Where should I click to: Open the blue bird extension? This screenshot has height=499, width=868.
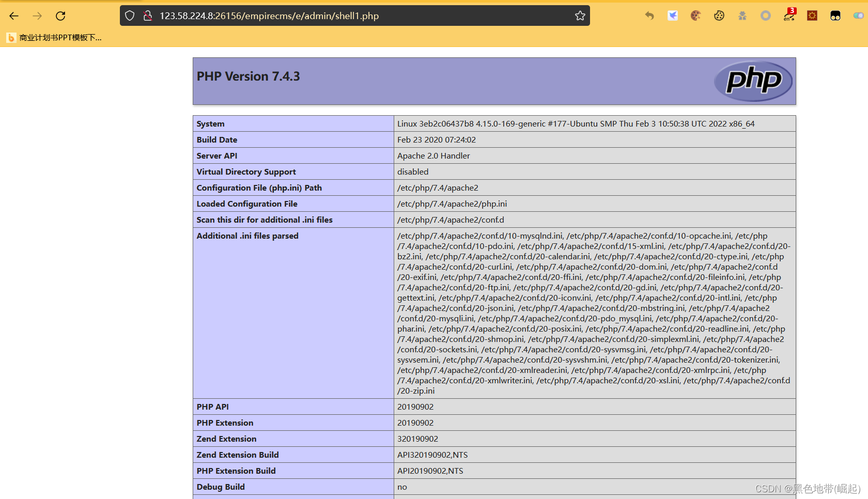(672, 15)
